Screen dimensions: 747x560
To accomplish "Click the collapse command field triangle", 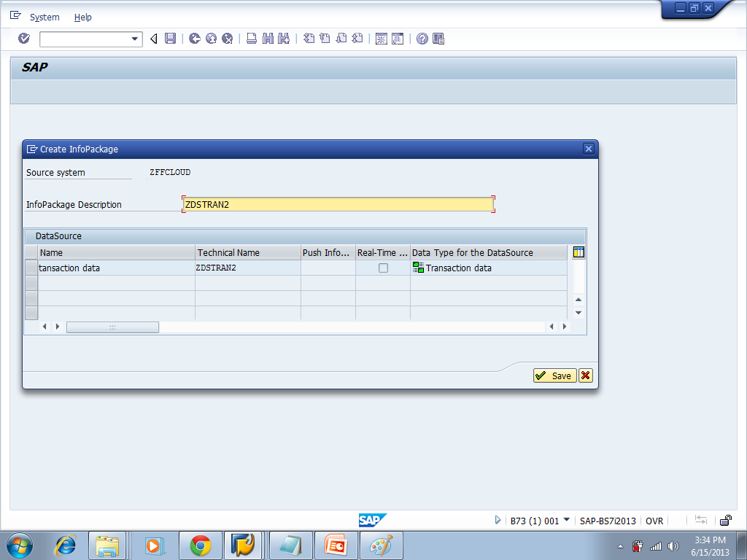I will point(153,39).
